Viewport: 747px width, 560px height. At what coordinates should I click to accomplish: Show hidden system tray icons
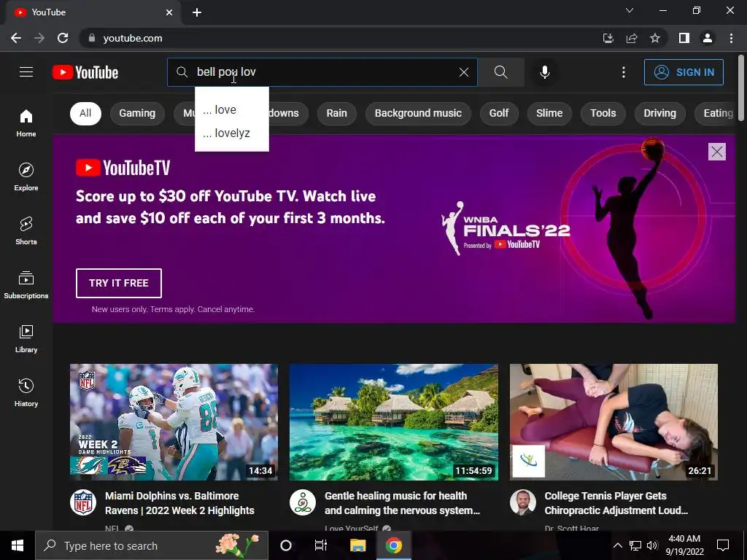(x=617, y=545)
